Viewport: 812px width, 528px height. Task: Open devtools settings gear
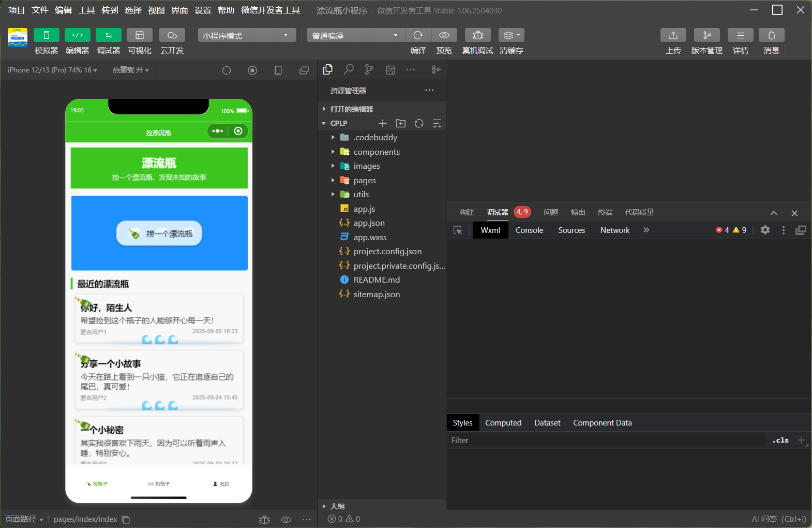click(765, 230)
